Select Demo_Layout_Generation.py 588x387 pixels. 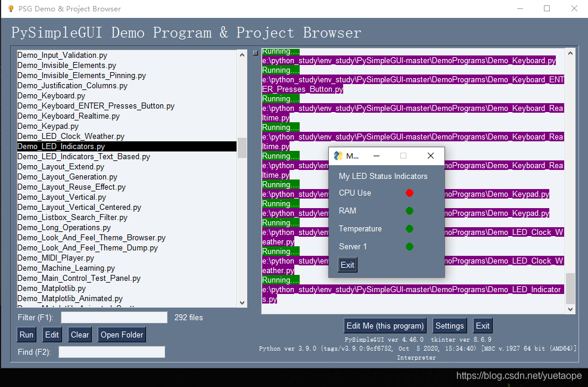pyautogui.click(x=127, y=177)
